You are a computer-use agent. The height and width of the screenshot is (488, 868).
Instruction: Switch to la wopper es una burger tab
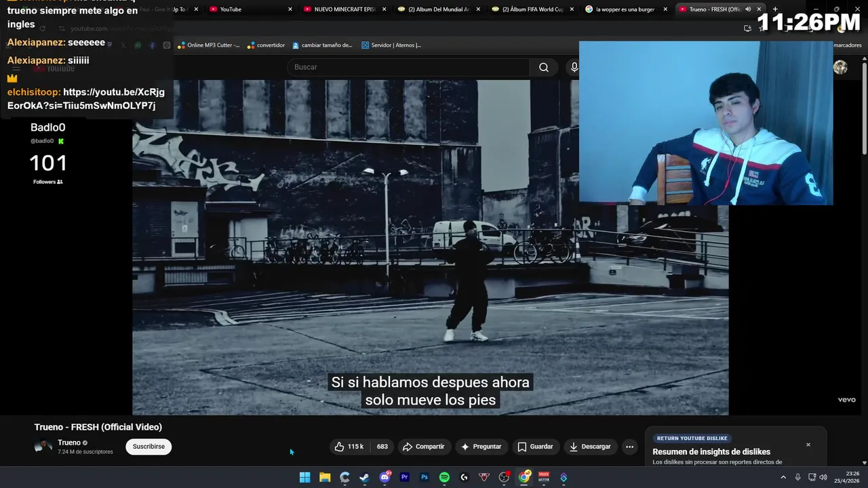click(625, 9)
